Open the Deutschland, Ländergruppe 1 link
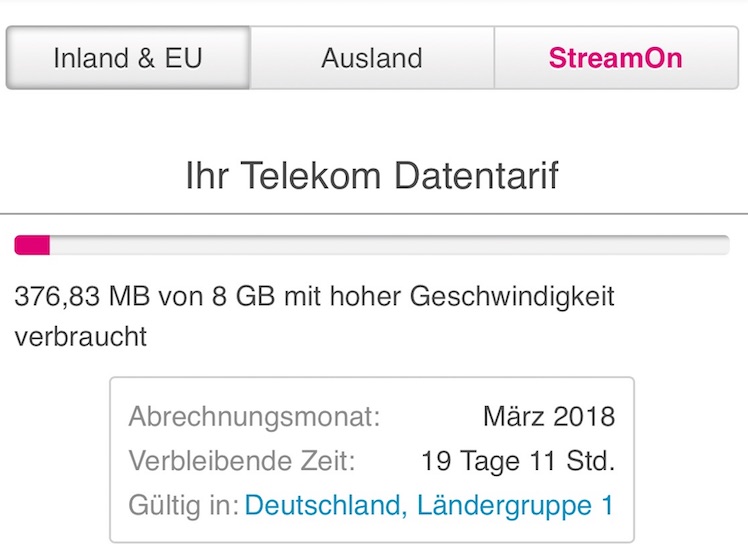This screenshot has width=748, height=544. [429, 505]
